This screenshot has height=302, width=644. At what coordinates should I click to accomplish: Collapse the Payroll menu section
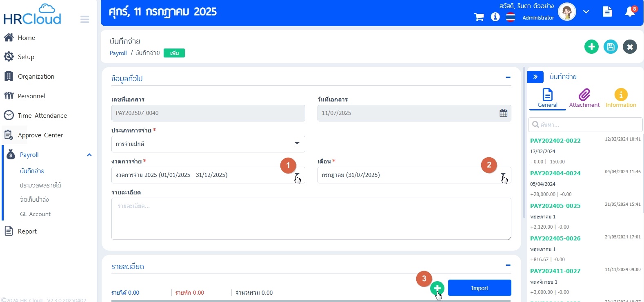89,155
